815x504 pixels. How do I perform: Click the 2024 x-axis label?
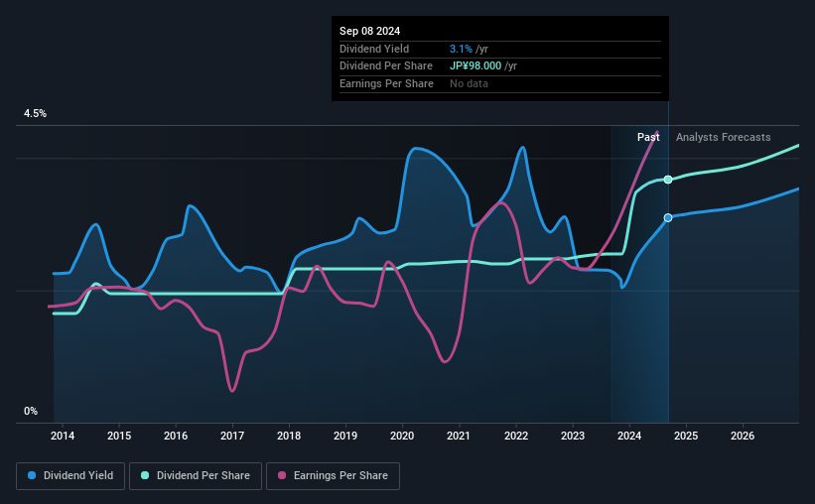pos(629,436)
